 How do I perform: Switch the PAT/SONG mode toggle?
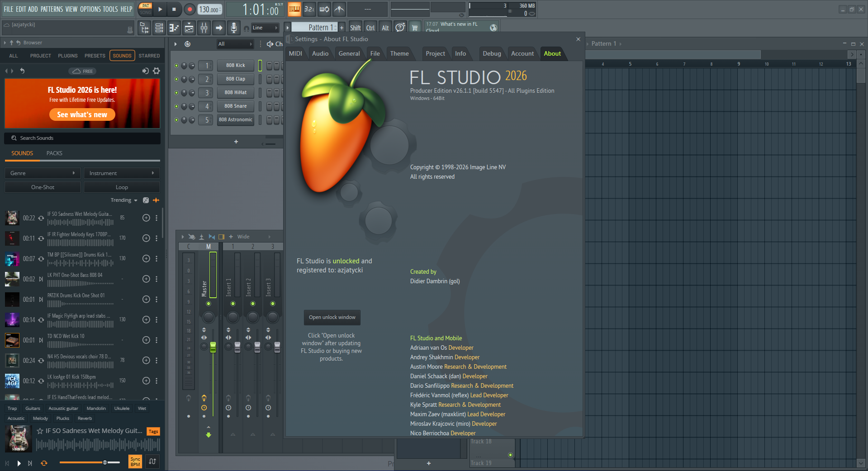pos(146,9)
